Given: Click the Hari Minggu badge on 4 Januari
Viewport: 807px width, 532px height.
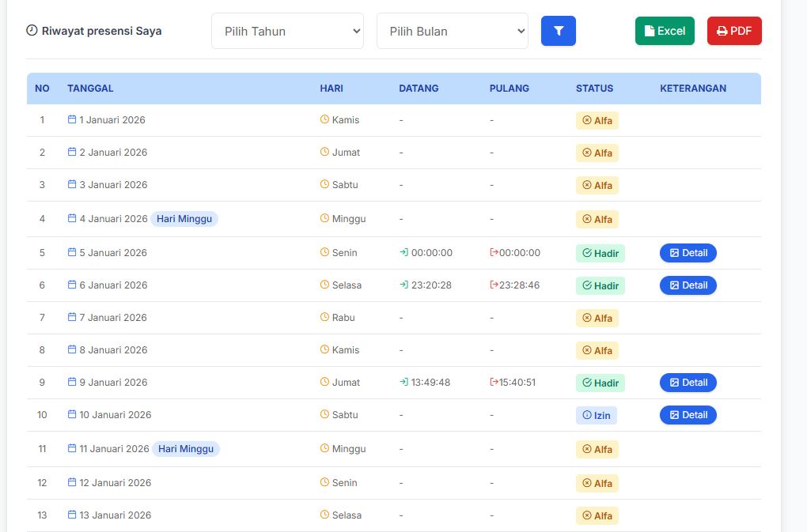Looking at the screenshot, I should coord(184,219).
